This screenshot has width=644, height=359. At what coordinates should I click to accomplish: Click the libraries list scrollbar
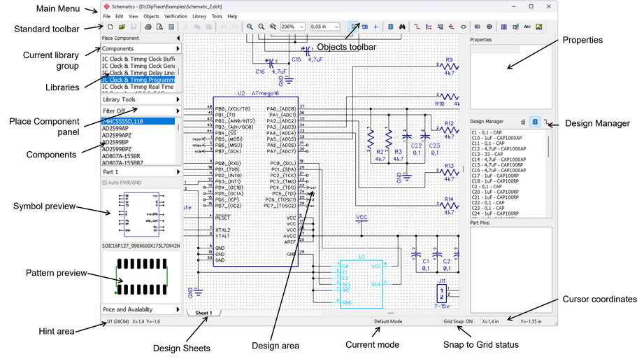[x=178, y=71]
